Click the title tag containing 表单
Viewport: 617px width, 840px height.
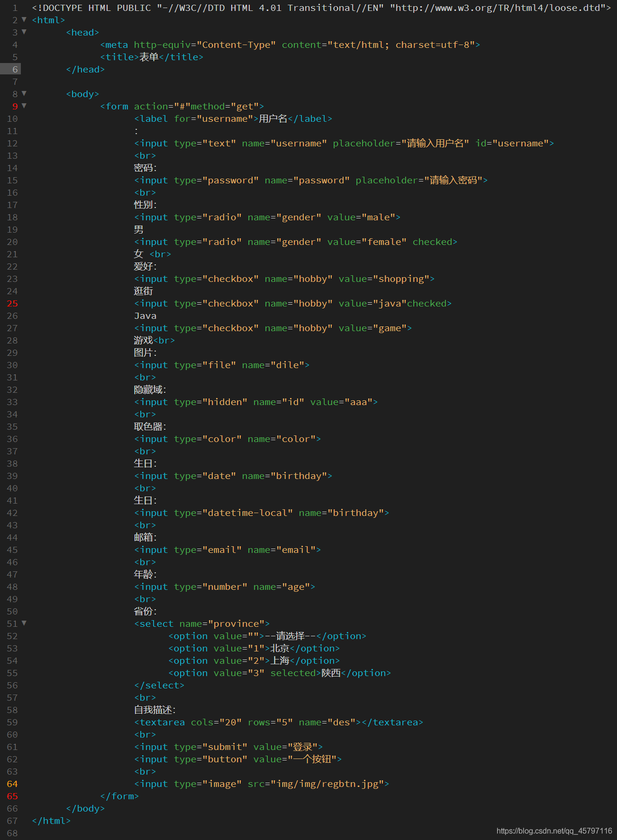click(152, 57)
